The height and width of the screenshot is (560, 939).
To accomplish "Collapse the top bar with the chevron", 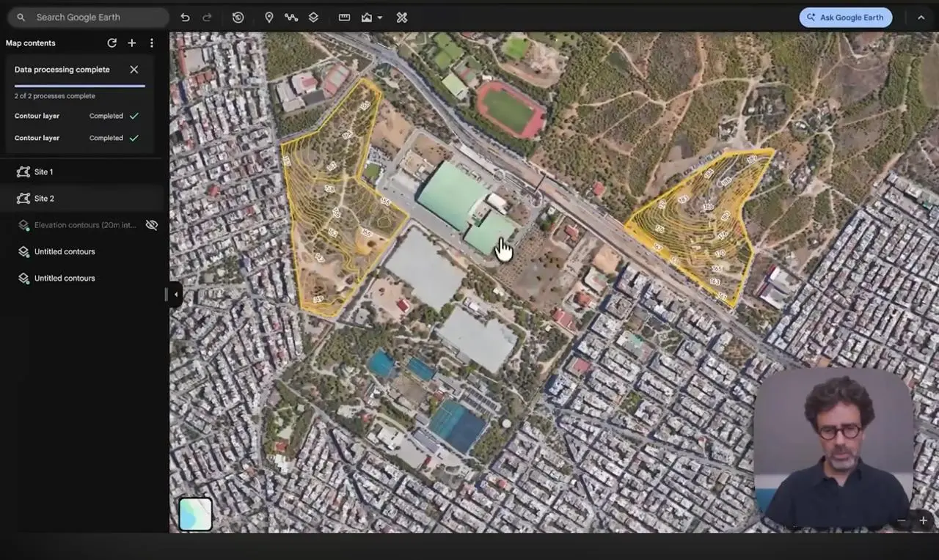I will tap(921, 18).
